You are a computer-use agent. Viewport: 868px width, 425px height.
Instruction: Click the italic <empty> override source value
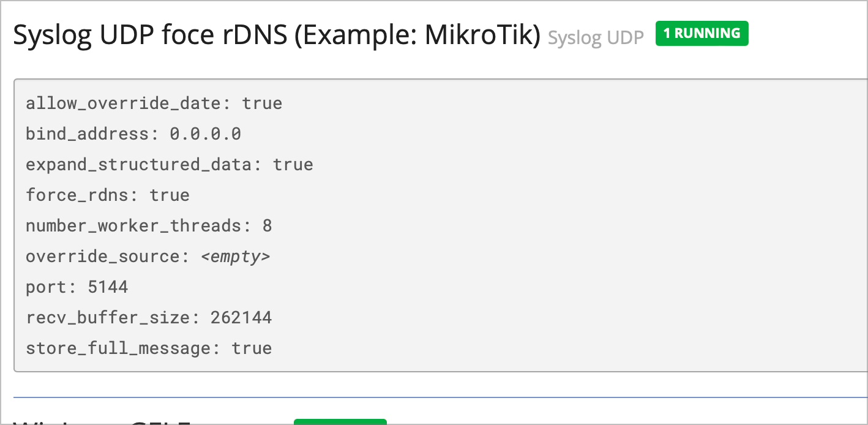click(x=236, y=256)
